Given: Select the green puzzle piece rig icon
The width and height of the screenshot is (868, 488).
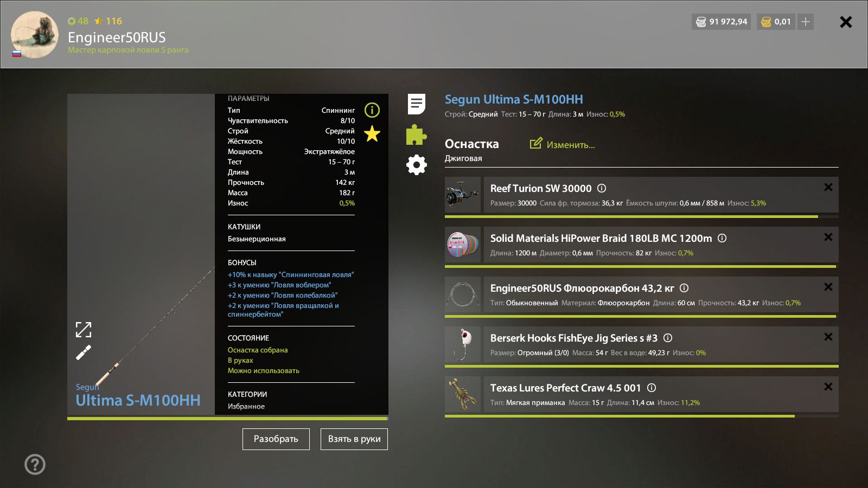Looking at the screenshot, I should pos(416,134).
